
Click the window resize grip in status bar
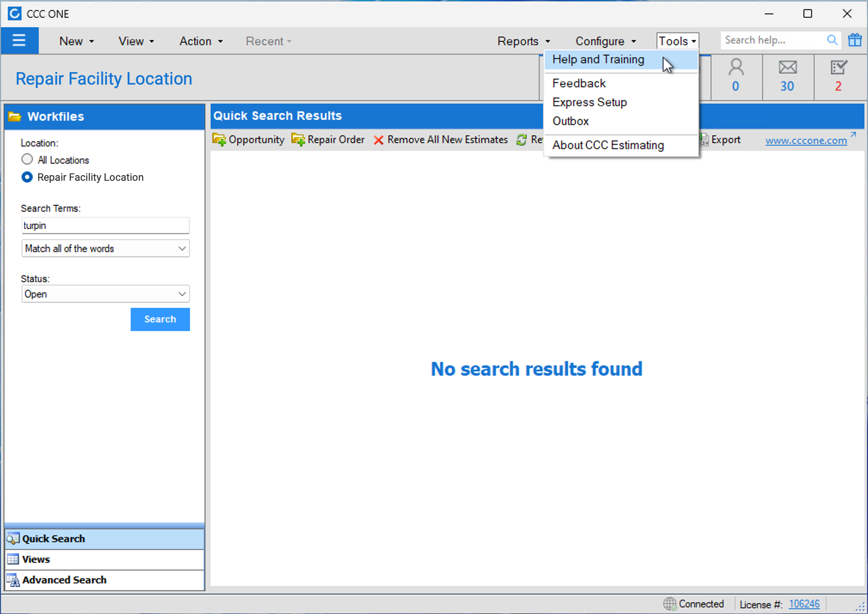[x=860, y=606]
